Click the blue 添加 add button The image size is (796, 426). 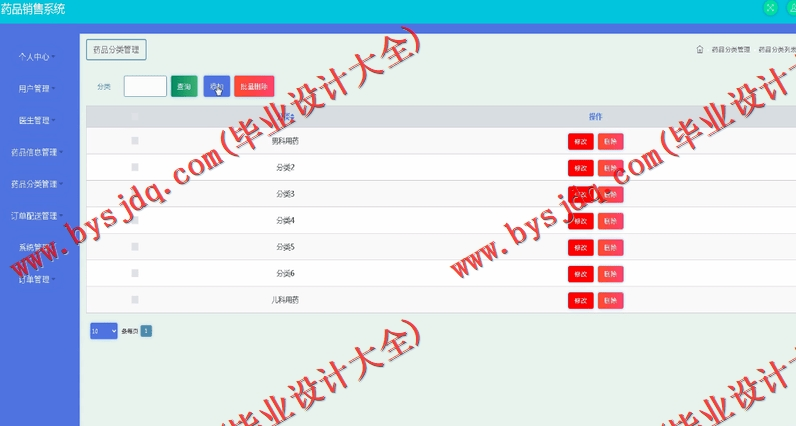pyautogui.click(x=217, y=86)
